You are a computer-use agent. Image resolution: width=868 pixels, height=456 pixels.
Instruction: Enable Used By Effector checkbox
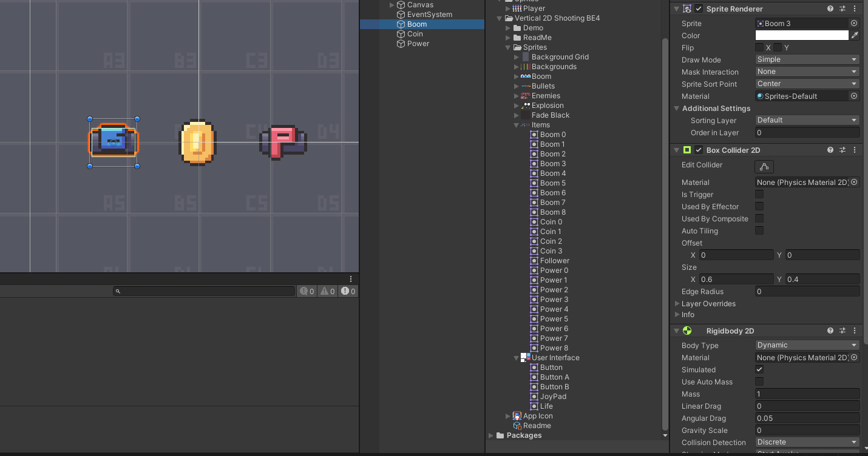point(759,206)
